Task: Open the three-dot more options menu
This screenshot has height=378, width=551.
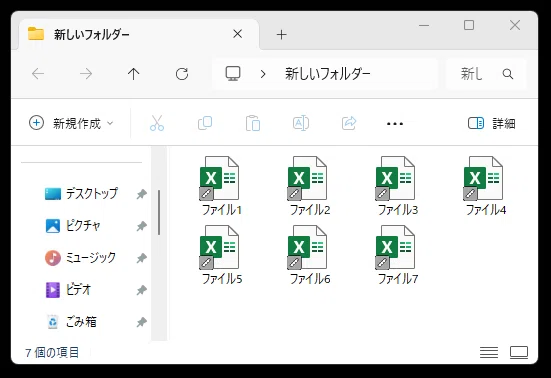Action: (x=395, y=124)
